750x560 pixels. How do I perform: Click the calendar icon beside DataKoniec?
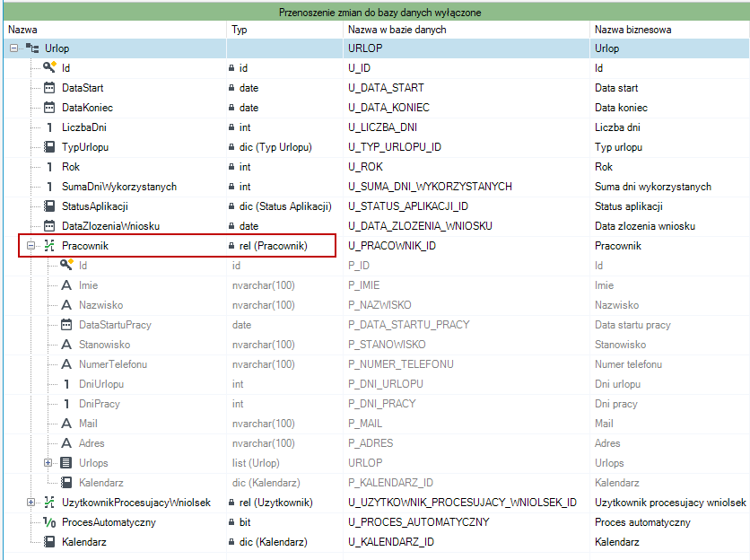tap(49, 107)
